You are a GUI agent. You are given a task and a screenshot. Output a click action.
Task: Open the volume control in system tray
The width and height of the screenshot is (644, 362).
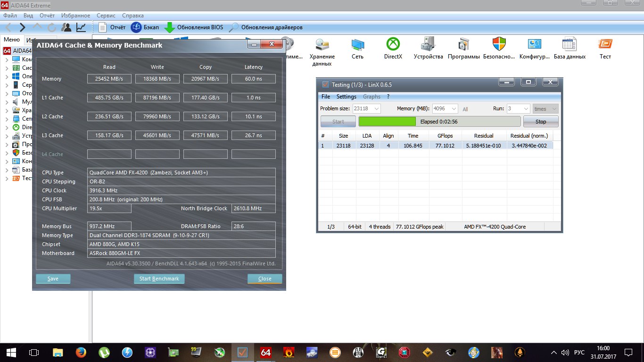coord(566,352)
